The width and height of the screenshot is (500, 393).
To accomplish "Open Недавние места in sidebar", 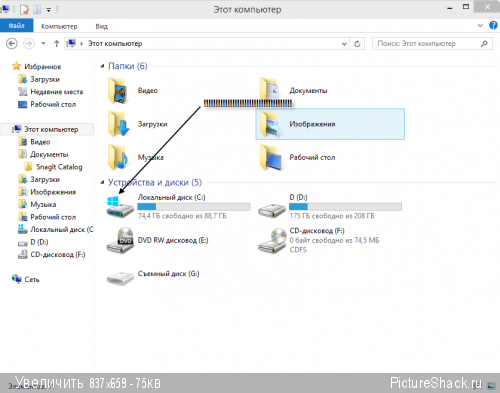I will [57, 92].
